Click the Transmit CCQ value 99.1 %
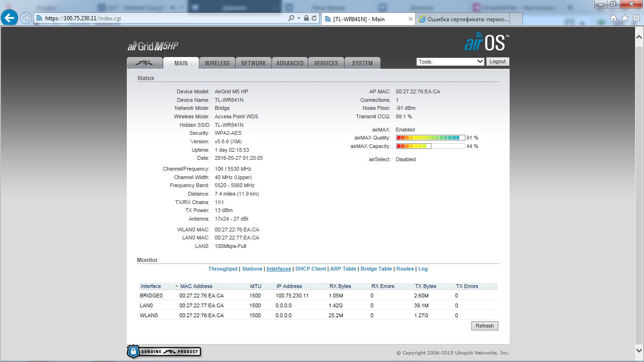 point(404,116)
